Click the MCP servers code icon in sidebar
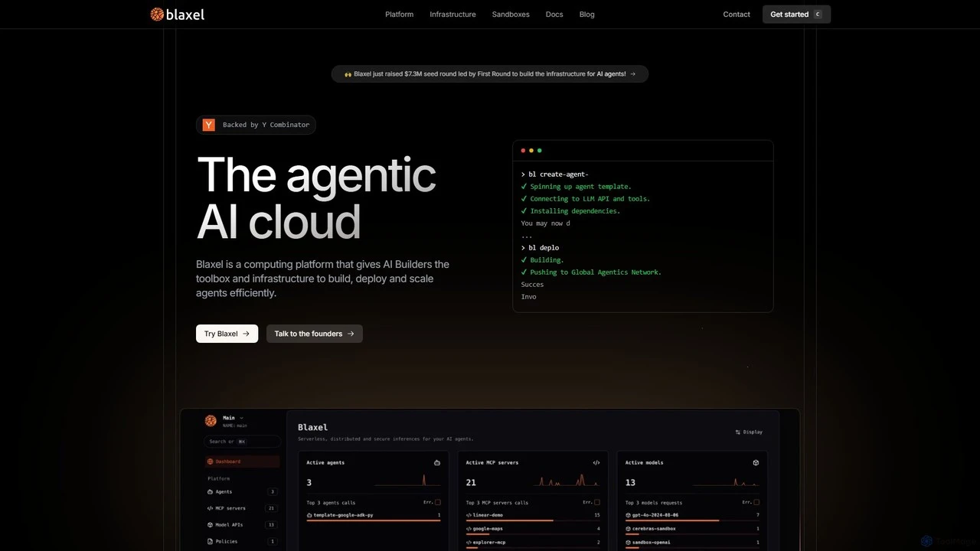980x551 pixels. click(210, 508)
